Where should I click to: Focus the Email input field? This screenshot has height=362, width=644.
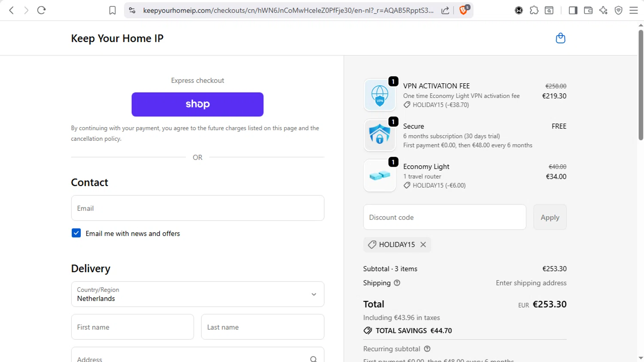pyautogui.click(x=197, y=208)
